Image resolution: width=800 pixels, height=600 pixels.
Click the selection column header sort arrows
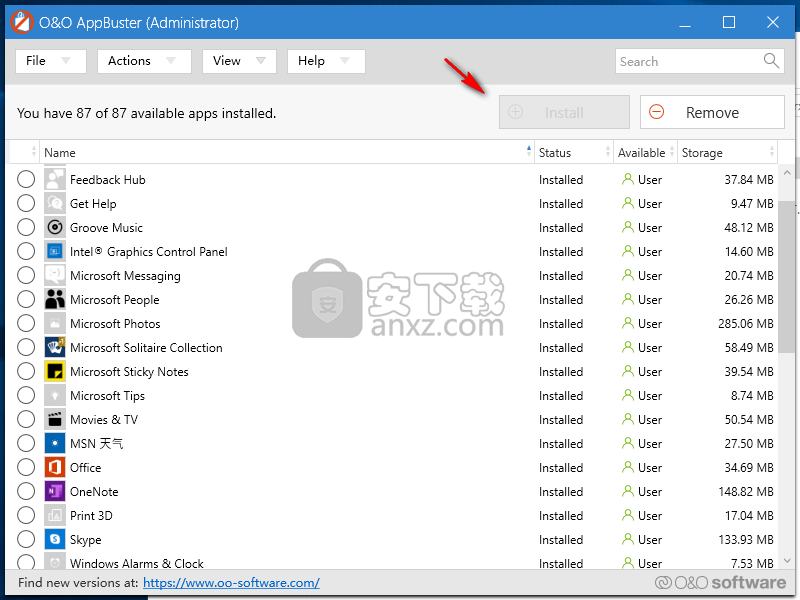[x=34, y=152]
